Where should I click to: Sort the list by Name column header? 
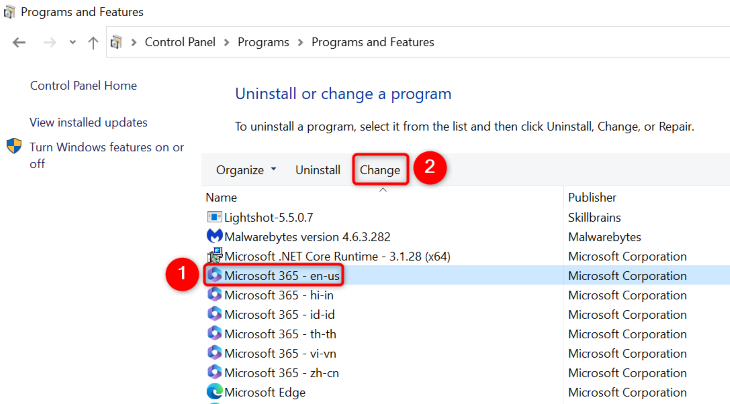(221, 197)
